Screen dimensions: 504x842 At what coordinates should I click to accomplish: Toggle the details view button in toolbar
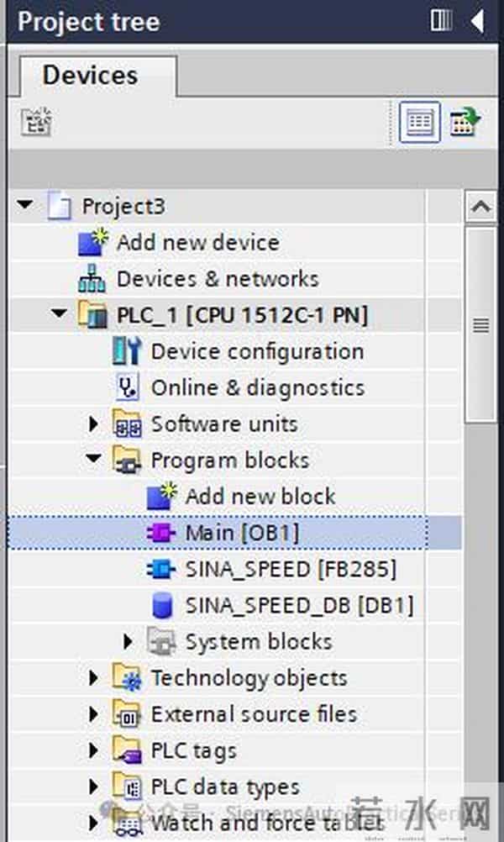(x=419, y=124)
